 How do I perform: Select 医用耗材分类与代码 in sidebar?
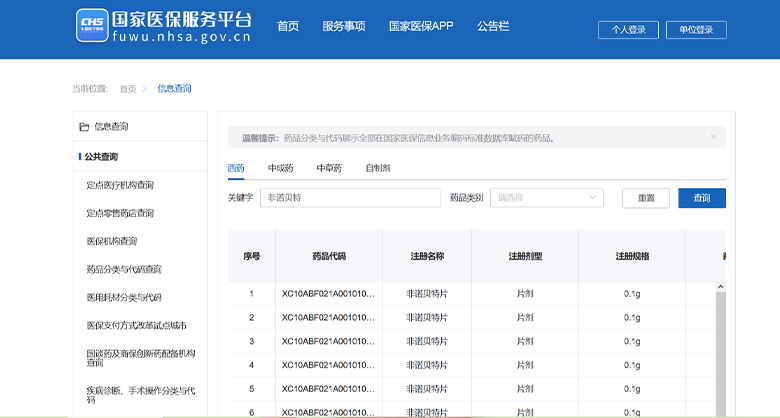pos(124,297)
